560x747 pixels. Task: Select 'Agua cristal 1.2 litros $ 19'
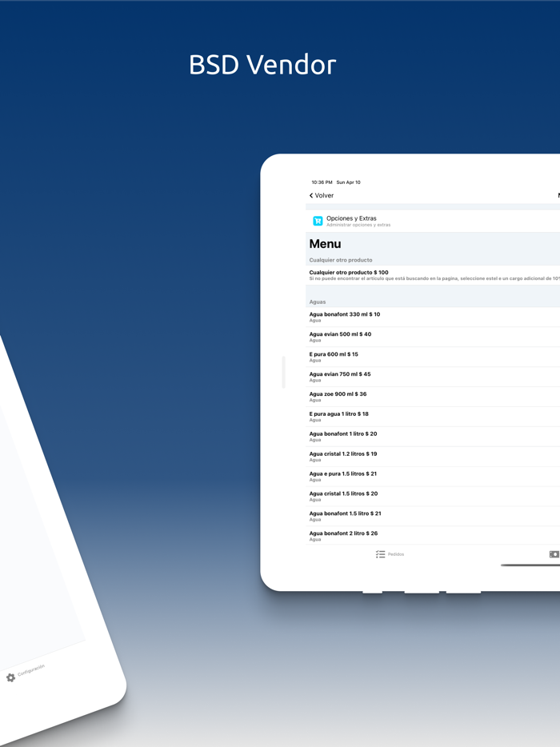pos(433,457)
